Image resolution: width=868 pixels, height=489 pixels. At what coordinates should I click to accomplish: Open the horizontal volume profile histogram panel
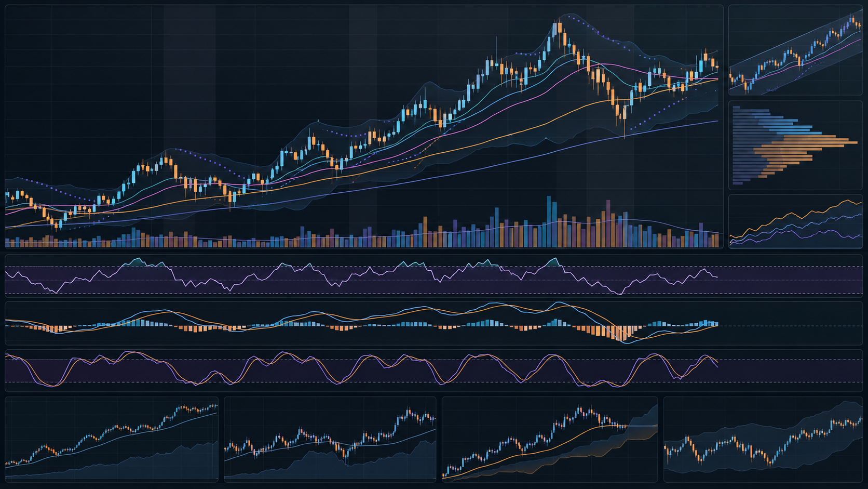[x=795, y=146]
